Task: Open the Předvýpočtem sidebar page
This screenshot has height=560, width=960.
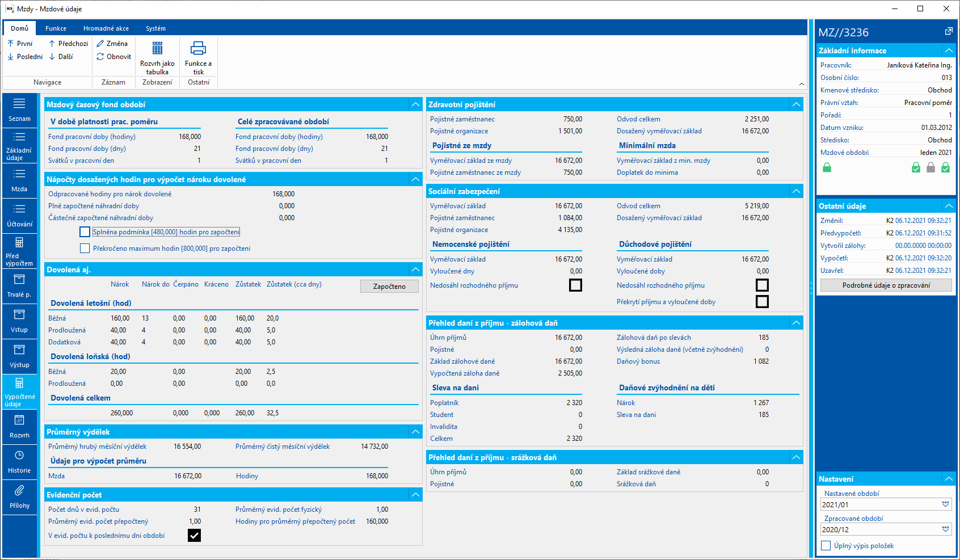Action: pos(19,251)
